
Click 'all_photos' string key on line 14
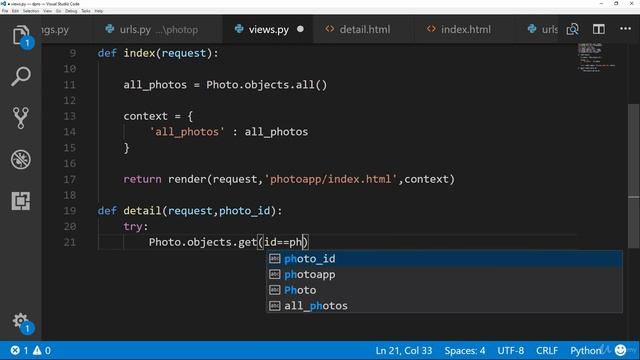point(187,132)
